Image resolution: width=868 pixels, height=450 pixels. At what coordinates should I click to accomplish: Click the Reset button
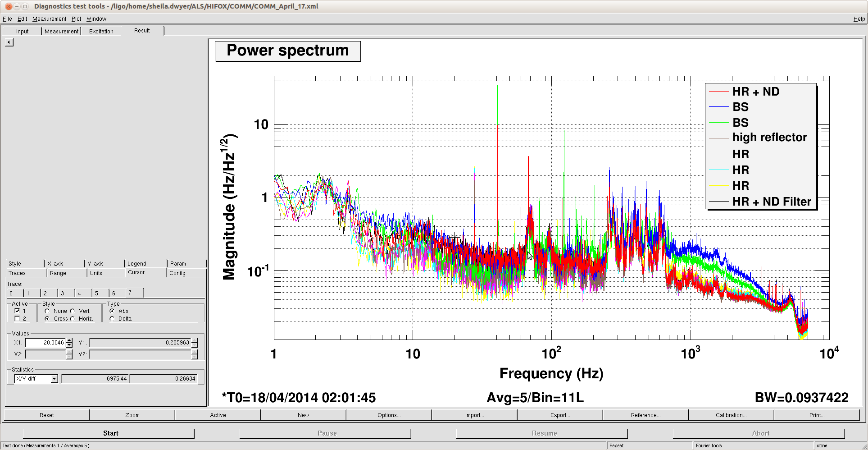(x=47, y=415)
